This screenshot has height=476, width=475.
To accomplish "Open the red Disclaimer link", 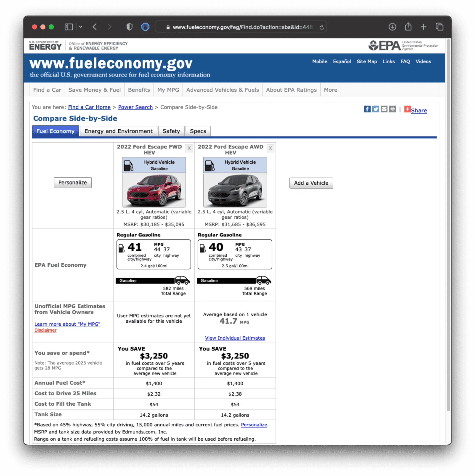I will [x=45, y=330].
